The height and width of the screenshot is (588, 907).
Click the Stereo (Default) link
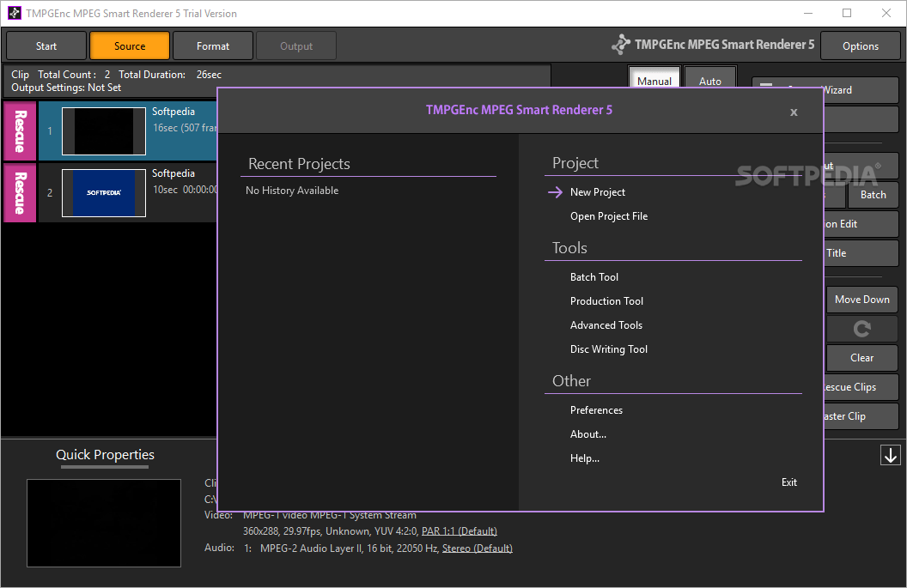point(478,549)
